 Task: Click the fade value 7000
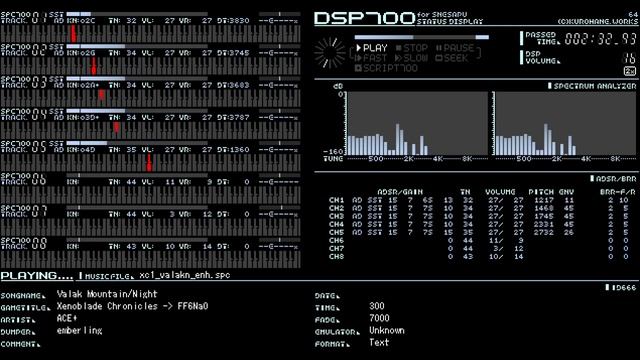point(379,318)
